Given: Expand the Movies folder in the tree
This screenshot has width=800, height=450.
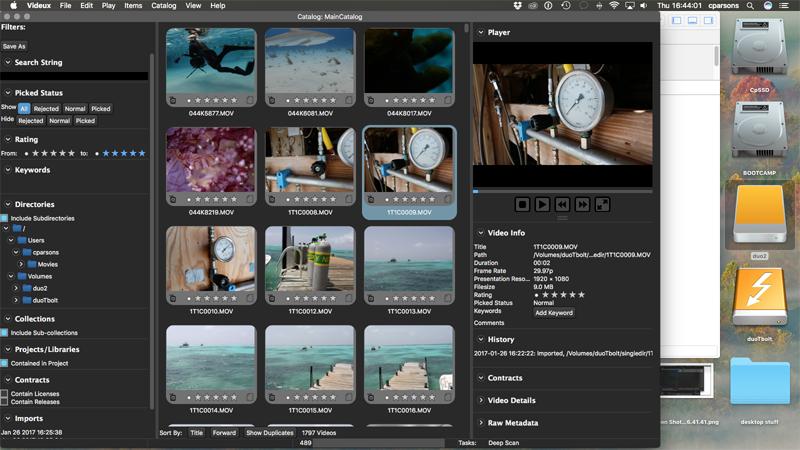Looking at the screenshot, I should click(22, 264).
